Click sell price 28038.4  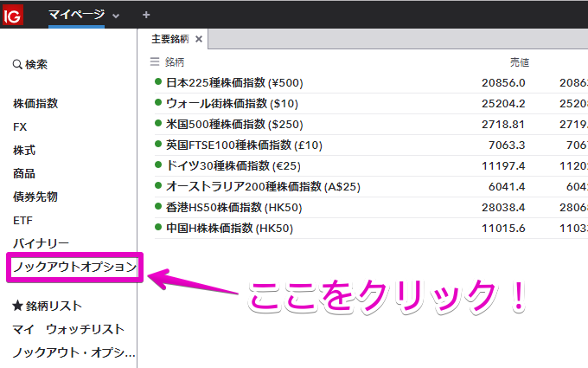tap(503, 207)
